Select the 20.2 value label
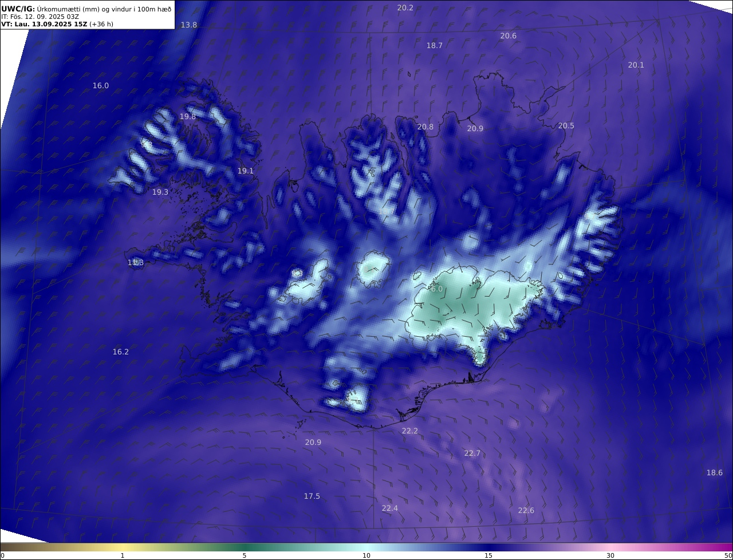Image resolution: width=733 pixels, height=560 pixels. pos(405,8)
